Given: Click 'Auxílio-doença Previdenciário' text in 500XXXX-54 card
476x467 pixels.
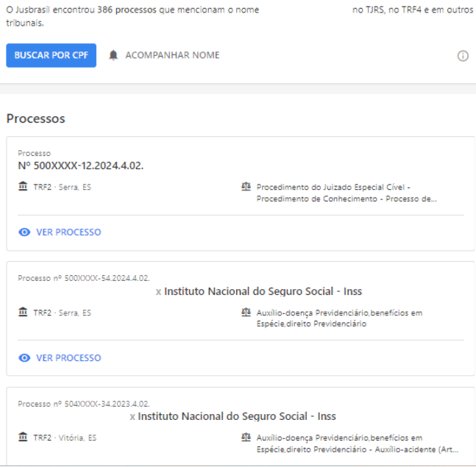Looking at the screenshot, I should click(339, 318).
